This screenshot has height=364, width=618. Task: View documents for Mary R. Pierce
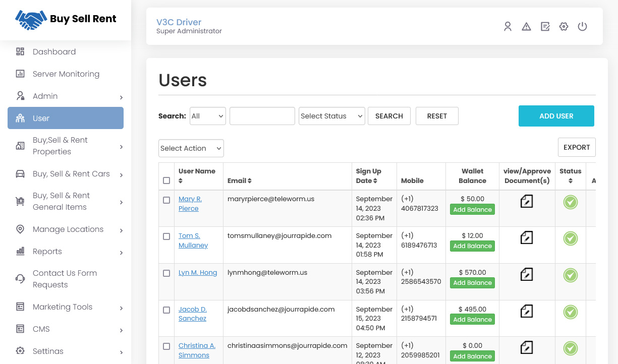[x=527, y=201]
